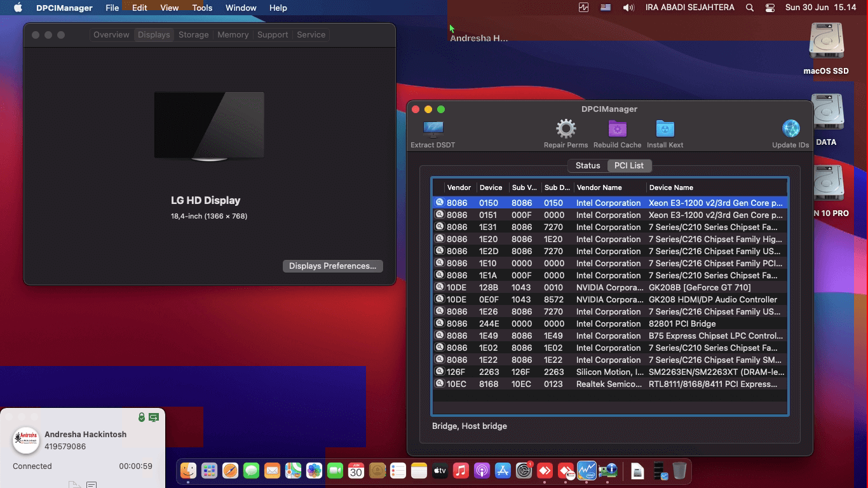868x488 pixels.
Task: Launch Apple TV from the Dock
Action: coord(440,471)
